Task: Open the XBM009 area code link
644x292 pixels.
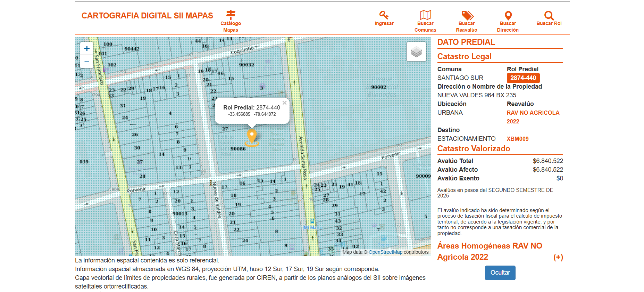Action: point(518,139)
